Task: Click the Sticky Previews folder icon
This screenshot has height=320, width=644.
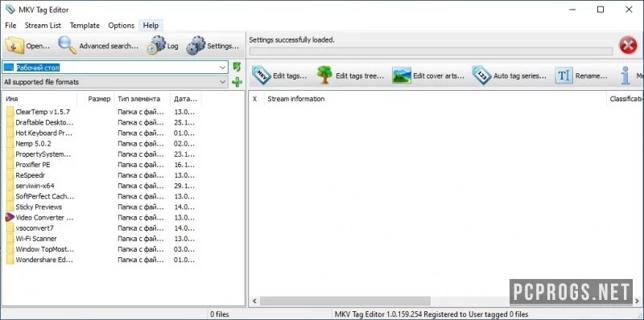Action: pos(10,207)
